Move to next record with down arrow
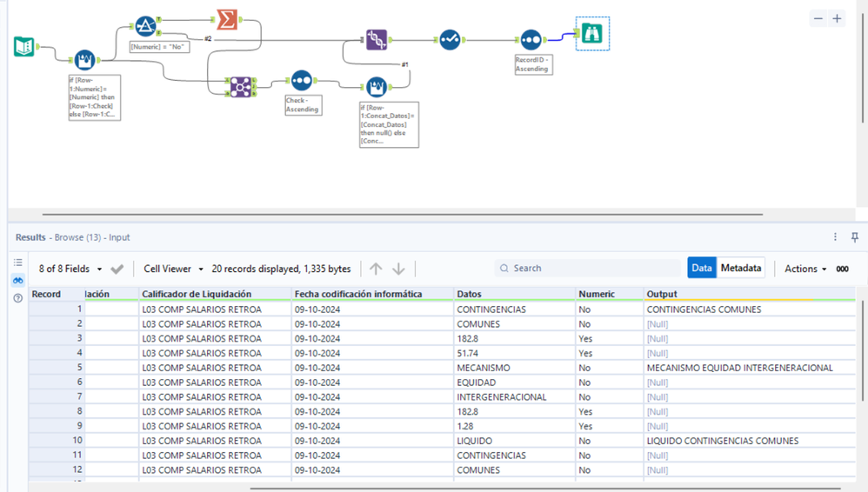The width and height of the screenshot is (868, 492). click(398, 269)
